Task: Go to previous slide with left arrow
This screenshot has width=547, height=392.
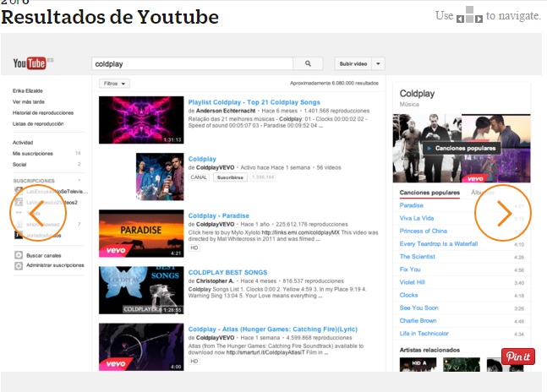Action: click(37, 213)
